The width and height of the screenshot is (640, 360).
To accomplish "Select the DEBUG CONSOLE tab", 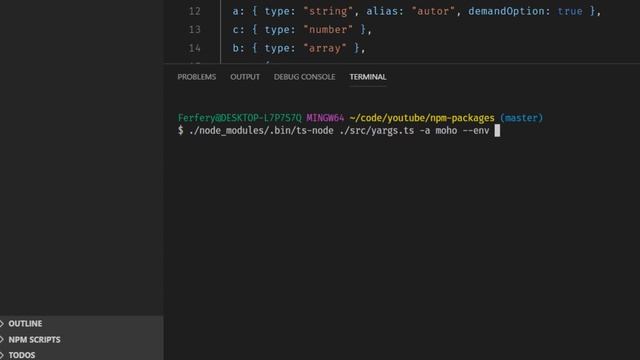I will coord(304,77).
